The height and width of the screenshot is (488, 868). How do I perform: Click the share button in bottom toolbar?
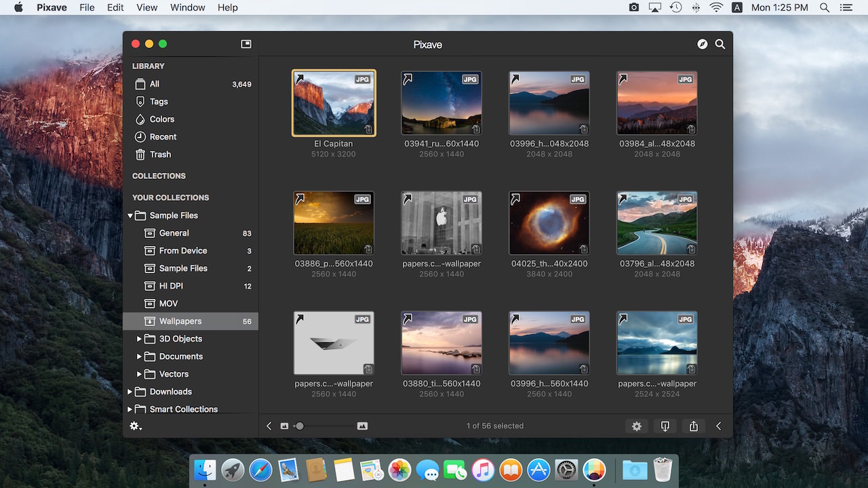(x=694, y=426)
